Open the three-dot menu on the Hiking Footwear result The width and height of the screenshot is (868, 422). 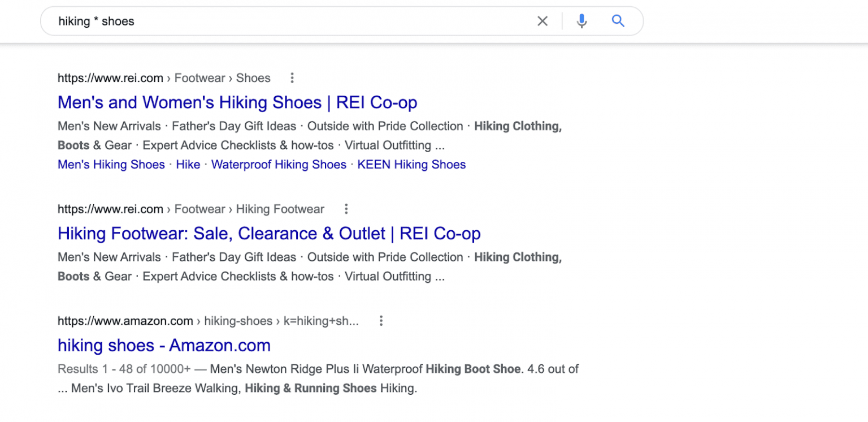(x=345, y=209)
